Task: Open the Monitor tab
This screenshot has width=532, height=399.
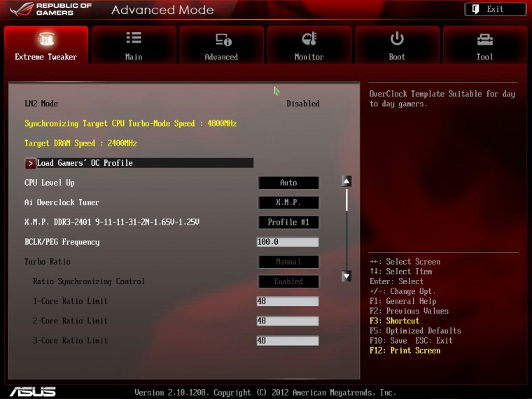Action: coord(309,44)
